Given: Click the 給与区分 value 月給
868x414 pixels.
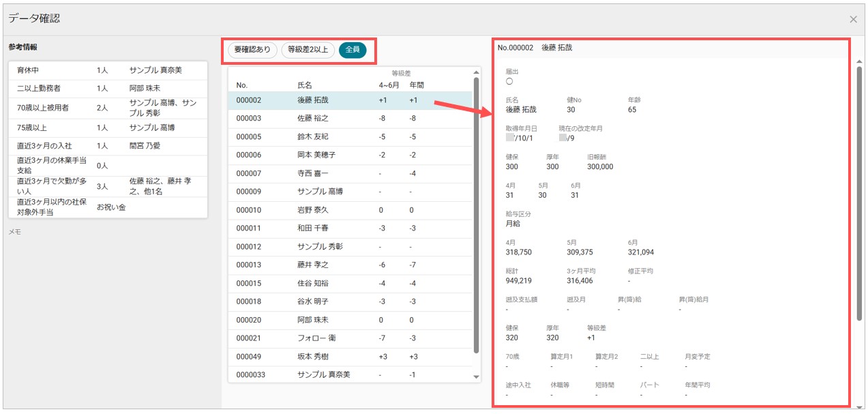Looking at the screenshot, I should [x=513, y=223].
